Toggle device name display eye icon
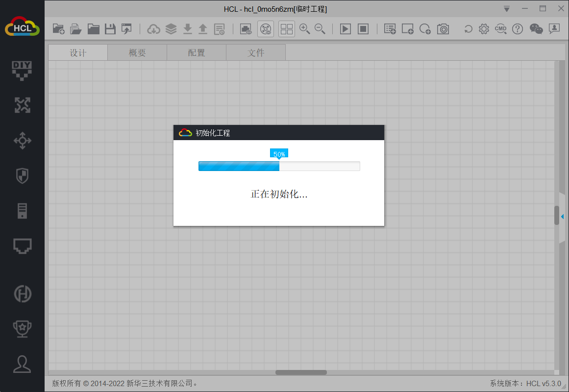This screenshot has width=569, height=392. (266, 29)
